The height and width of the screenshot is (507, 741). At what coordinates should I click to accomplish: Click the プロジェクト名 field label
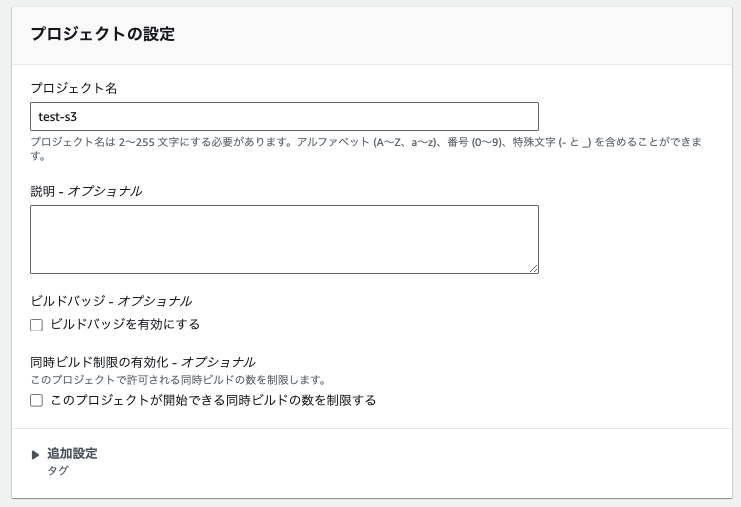[74, 88]
